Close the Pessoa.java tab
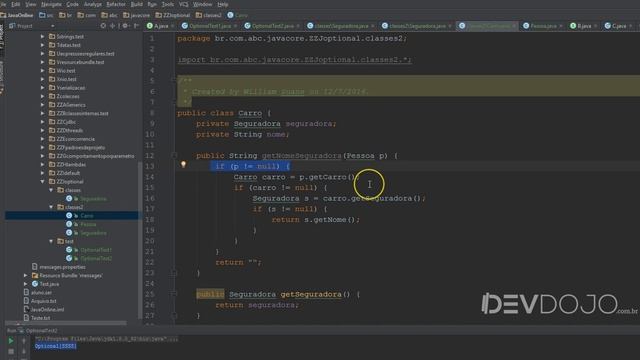The width and height of the screenshot is (640, 360). click(560, 26)
